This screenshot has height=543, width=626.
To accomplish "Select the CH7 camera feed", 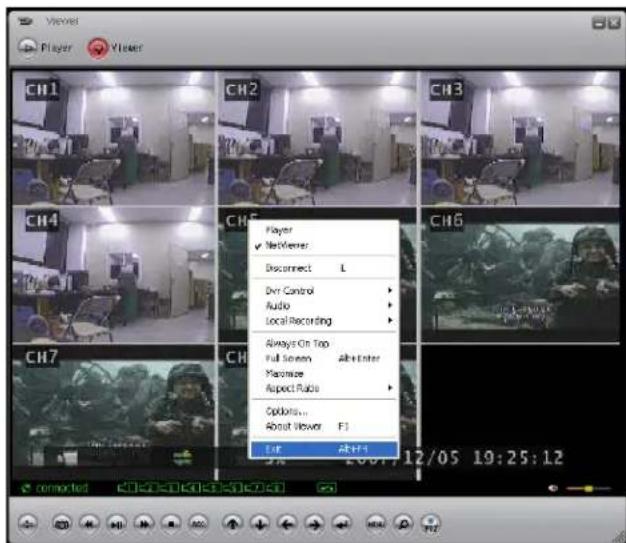I will coord(113,412).
